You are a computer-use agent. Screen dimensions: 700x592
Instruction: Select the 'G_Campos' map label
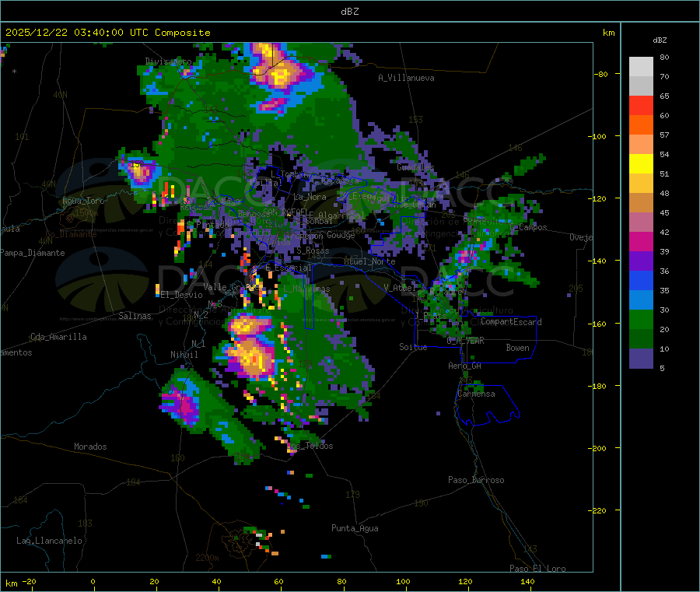(528, 227)
